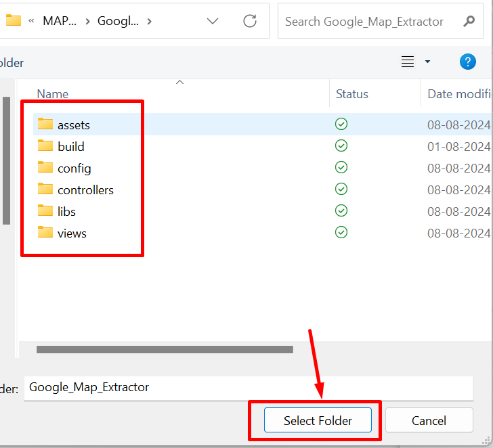
Task: Click the views folder icon
Action: (x=45, y=232)
